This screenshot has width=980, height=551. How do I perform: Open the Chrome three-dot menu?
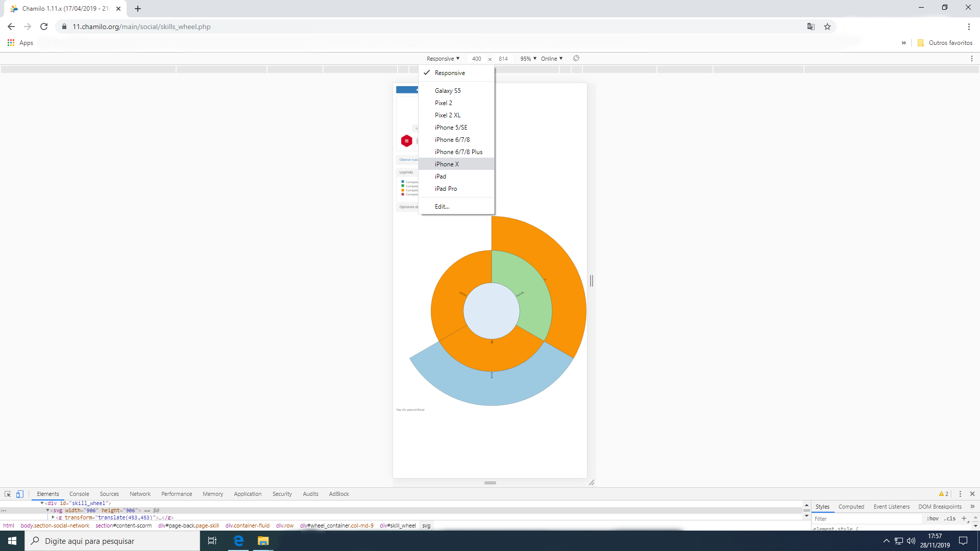pyautogui.click(x=969, y=27)
